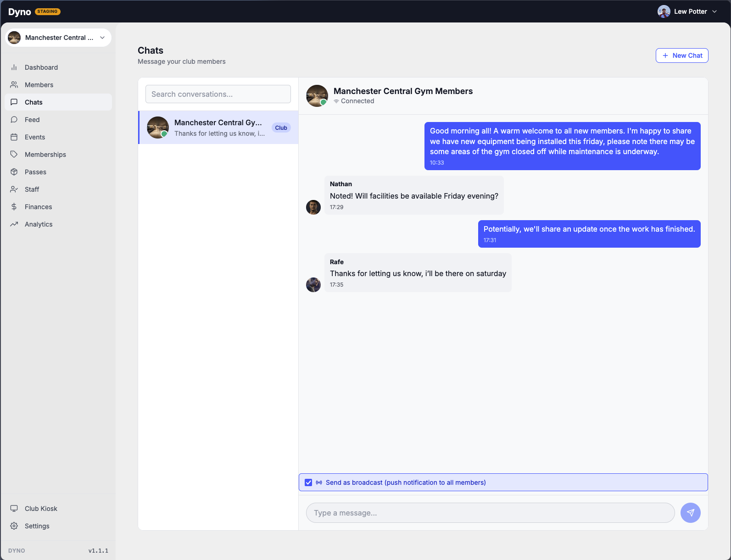
Task: Click the Chats speech bubble icon
Action: [x=14, y=102]
